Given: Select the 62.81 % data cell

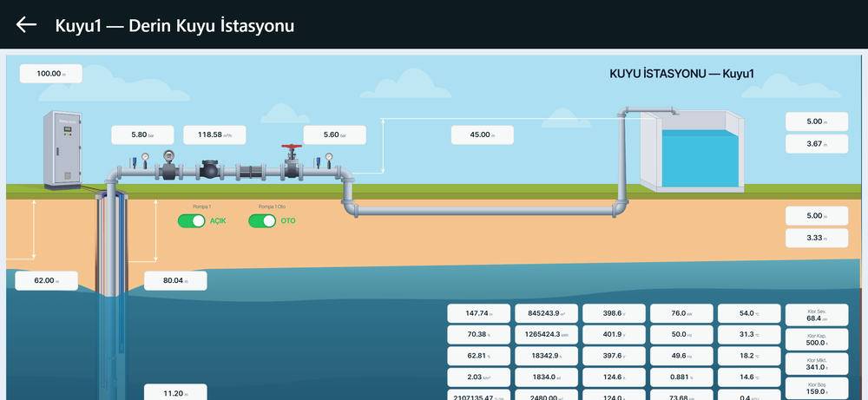Looking at the screenshot, I should pos(478,356).
